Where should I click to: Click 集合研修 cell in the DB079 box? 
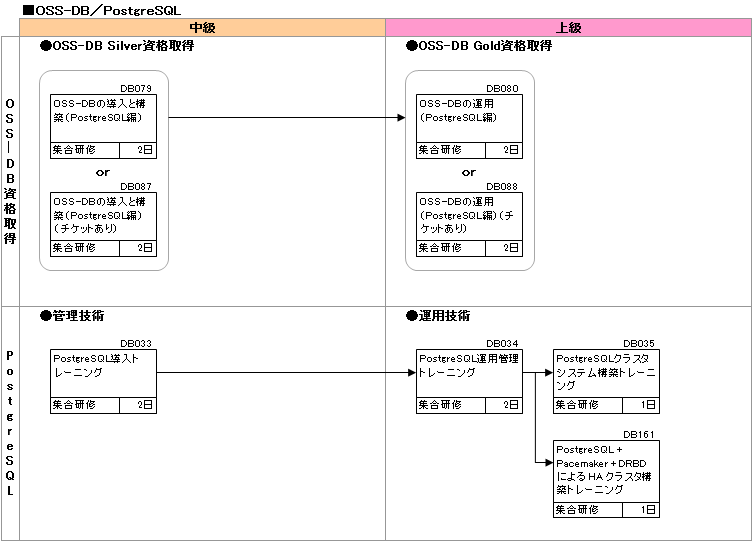pyautogui.click(x=85, y=150)
